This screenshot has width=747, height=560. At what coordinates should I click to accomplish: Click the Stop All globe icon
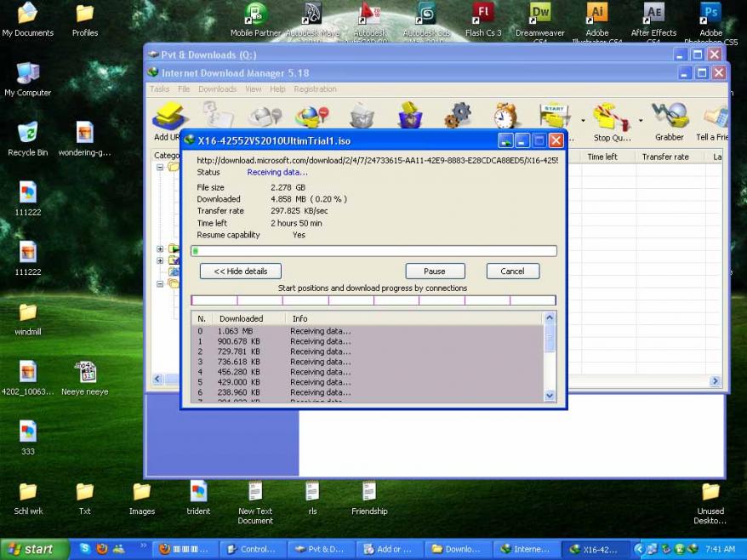tap(312, 116)
